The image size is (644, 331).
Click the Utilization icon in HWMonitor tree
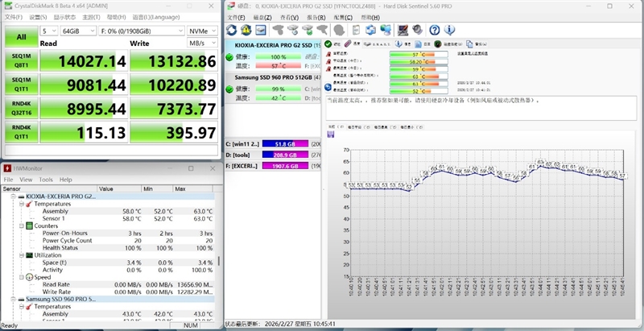click(x=29, y=255)
